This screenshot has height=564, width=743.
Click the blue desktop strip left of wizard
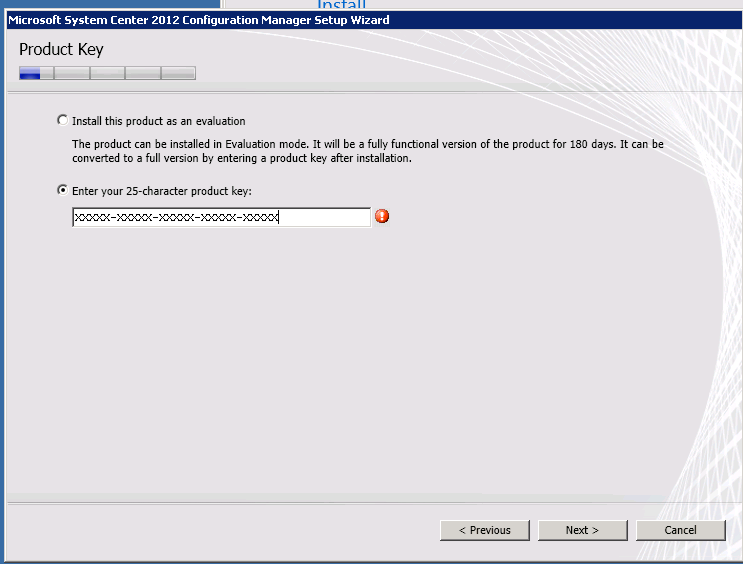click(2, 284)
